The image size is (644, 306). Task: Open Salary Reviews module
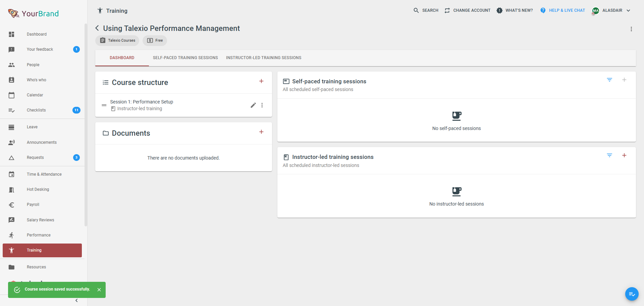click(x=42, y=220)
